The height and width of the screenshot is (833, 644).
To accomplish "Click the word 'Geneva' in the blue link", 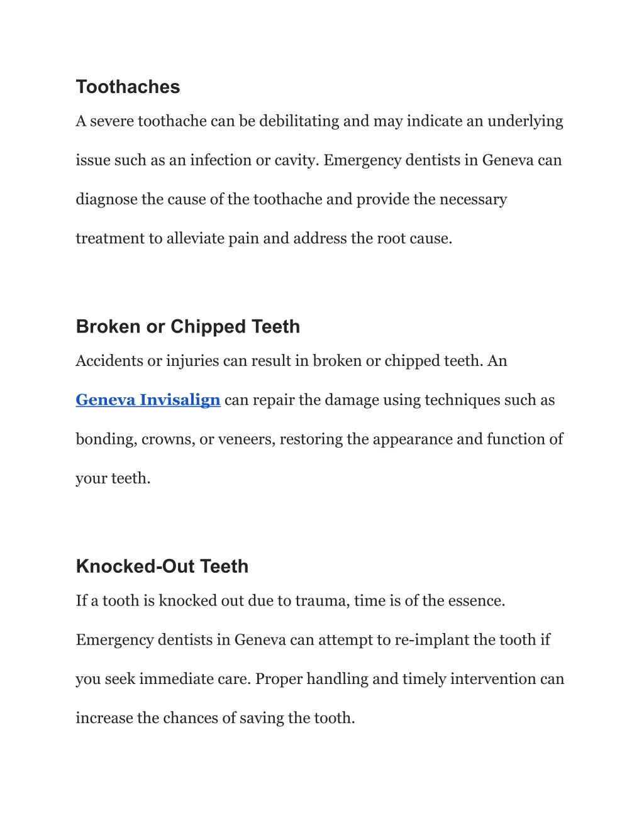I will click(106, 400).
